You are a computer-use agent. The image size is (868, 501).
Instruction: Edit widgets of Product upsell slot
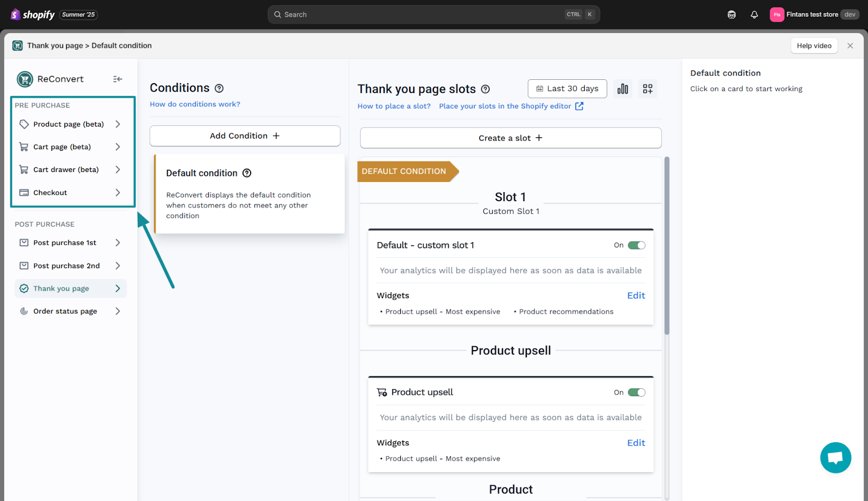click(636, 443)
